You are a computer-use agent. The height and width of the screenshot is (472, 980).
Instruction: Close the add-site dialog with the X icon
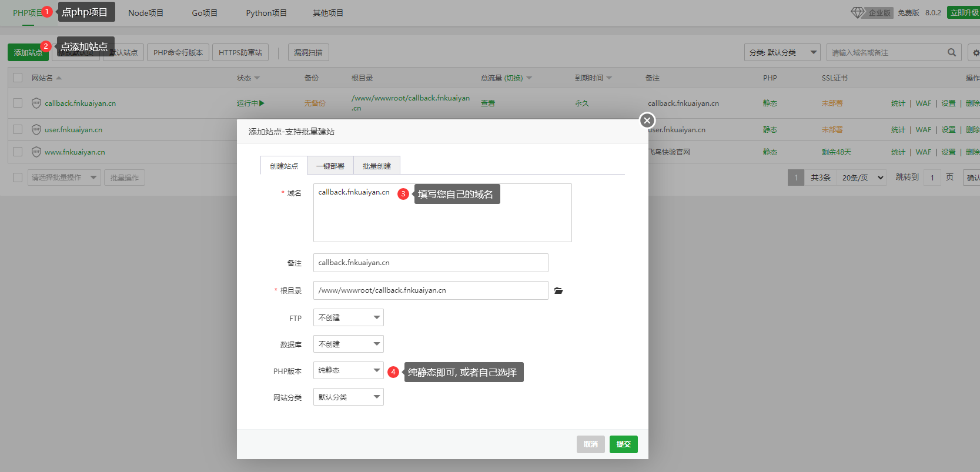(x=647, y=120)
